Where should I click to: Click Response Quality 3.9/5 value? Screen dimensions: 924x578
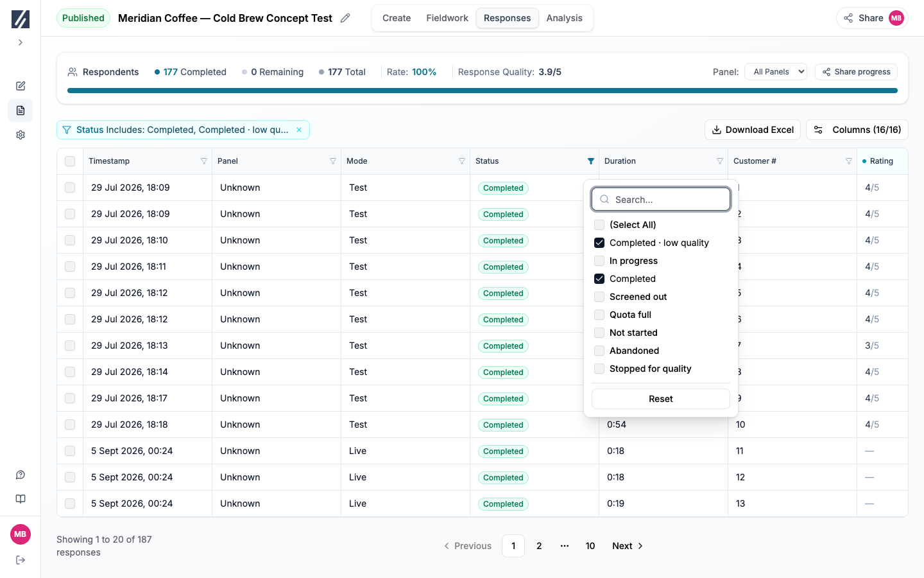(x=550, y=72)
